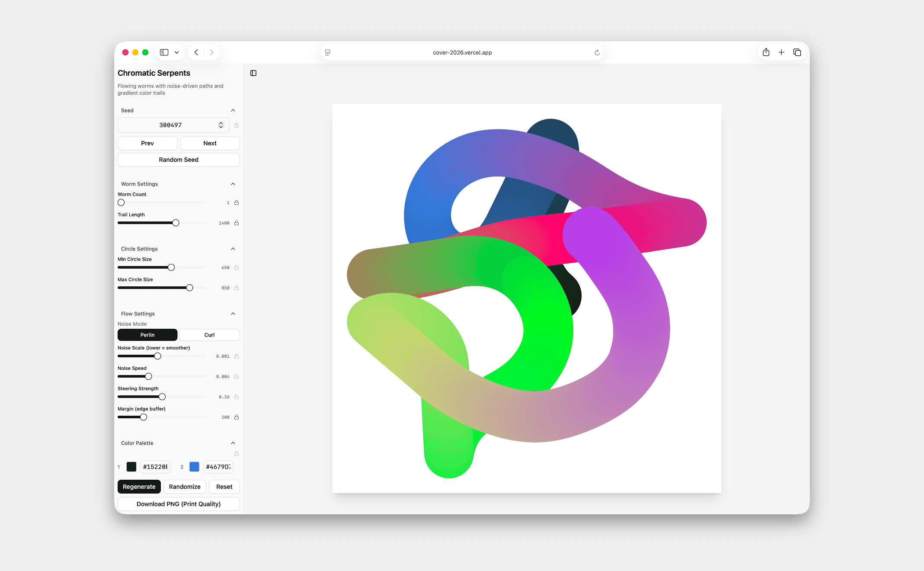This screenshot has height=571, width=924.
Task: Toggle the Margin lock icon
Action: coord(237,417)
